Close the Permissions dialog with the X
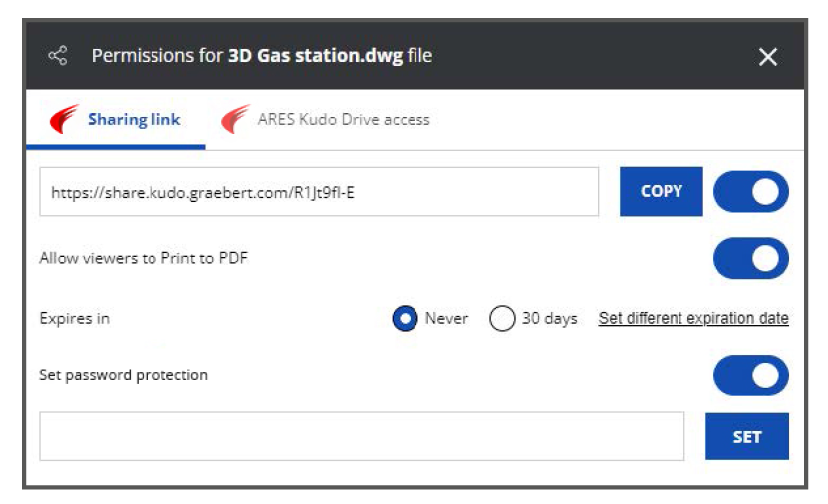Screen dimensions: 828x504 click(767, 57)
